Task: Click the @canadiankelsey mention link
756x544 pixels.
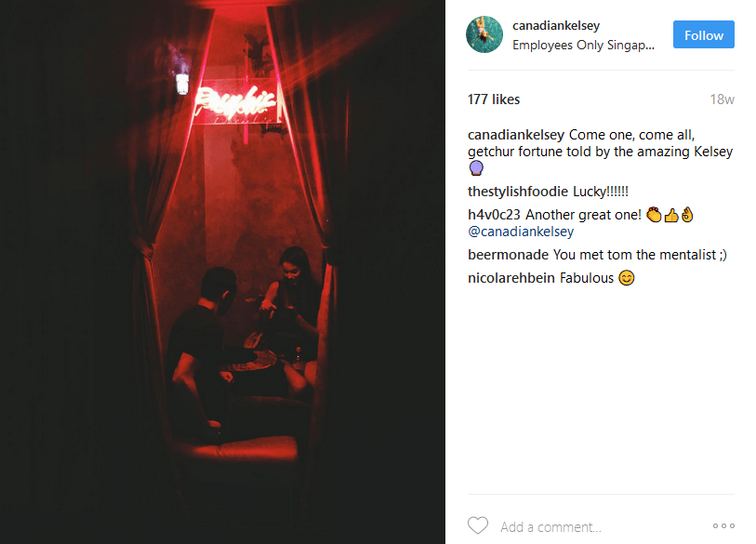Action: click(521, 232)
